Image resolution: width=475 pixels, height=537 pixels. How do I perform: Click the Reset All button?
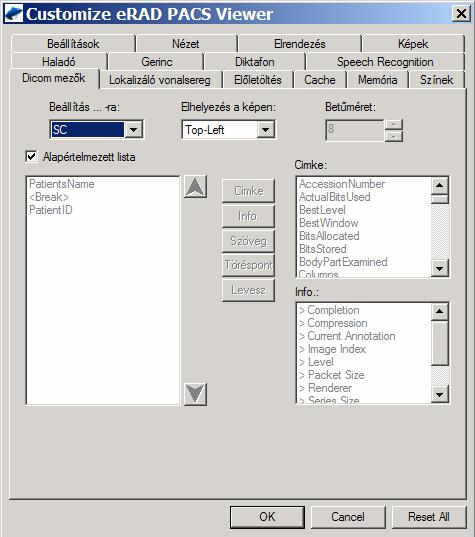[x=429, y=517]
